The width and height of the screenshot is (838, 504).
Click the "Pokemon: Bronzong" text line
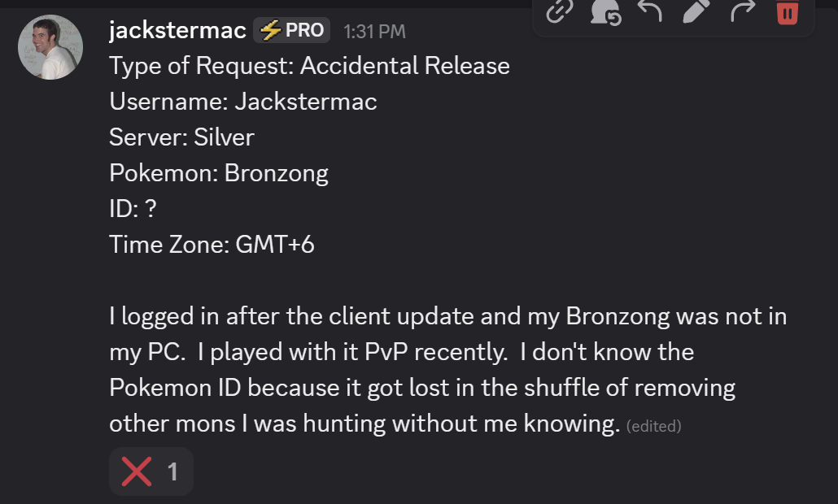pos(218,173)
